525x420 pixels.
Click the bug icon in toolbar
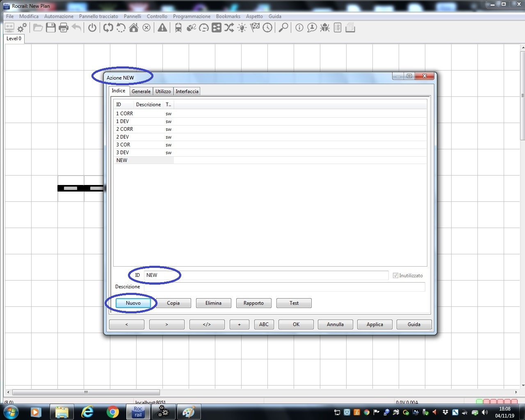[325, 28]
